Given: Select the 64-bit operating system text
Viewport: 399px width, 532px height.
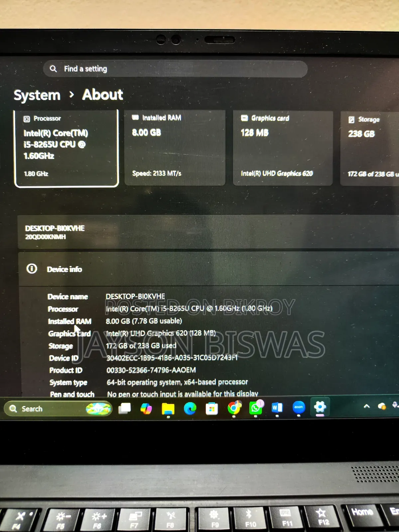Looking at the screenshot, I should click(177, 382).
